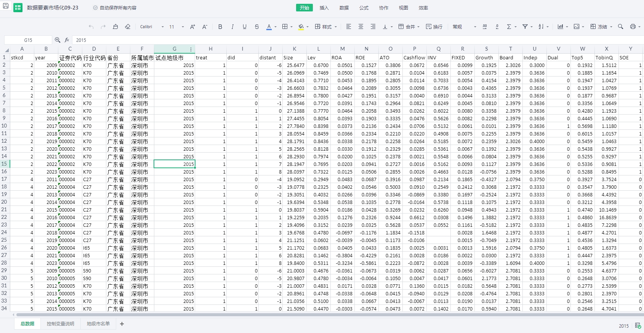Click the decrease decimal places icon
644x333 pixels.
pos(497,27)
